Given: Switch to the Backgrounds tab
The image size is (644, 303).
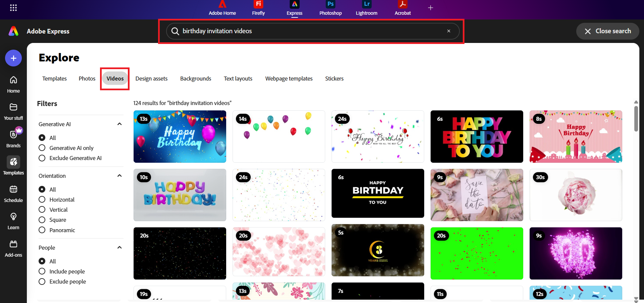Looking at the screenshot, I should point(196,79).
